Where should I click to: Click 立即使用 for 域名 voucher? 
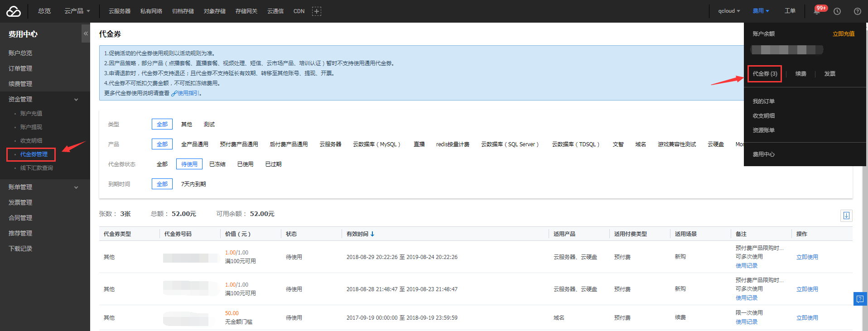tap(807, 318)
